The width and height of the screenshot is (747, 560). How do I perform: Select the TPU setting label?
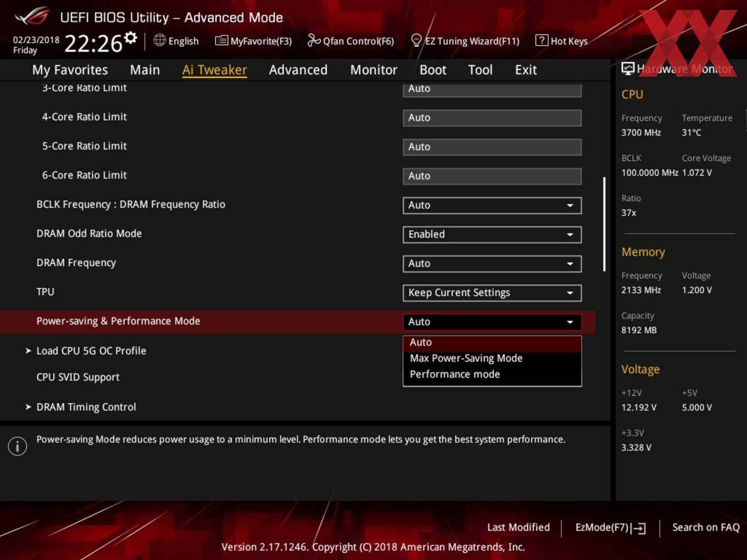(45, 292)
